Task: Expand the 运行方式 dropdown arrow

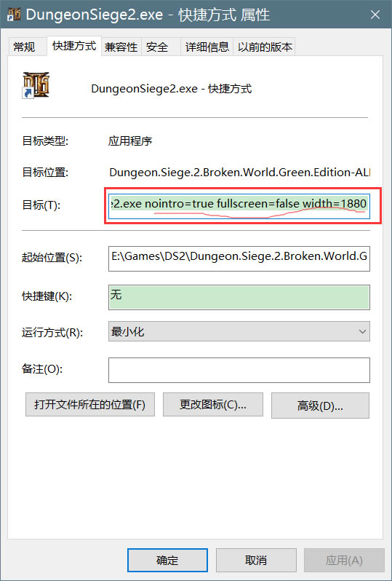Action: pos(362,331)
